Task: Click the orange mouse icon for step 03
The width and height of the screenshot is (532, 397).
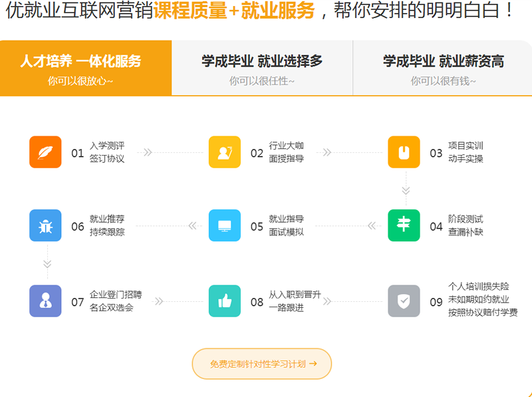Action: click(404, 152)
